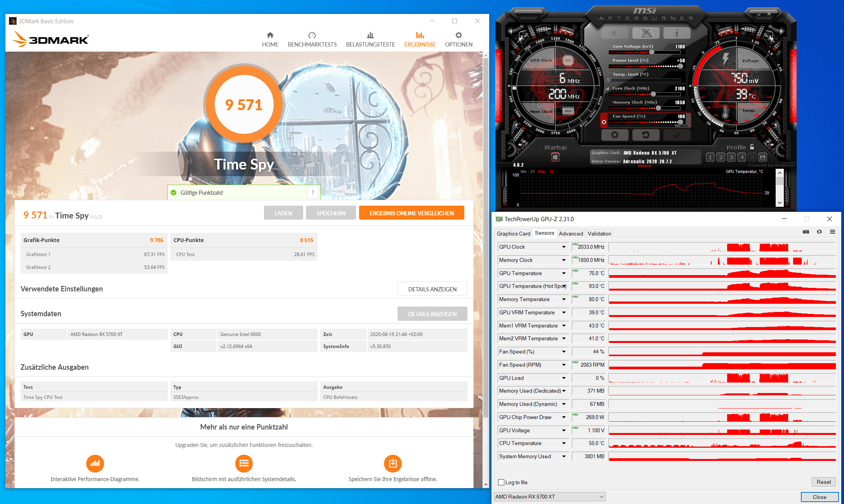The width and height of the screenshot is (844, 504).
Task: Select Afterburner profile slot 3
Action: click(x=731, y=157)
